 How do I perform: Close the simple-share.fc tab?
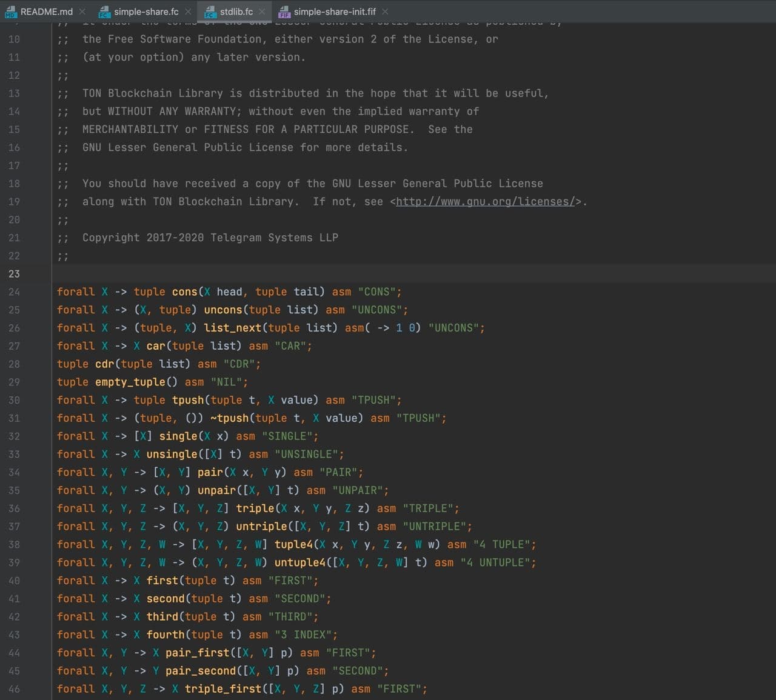[188, 12]
